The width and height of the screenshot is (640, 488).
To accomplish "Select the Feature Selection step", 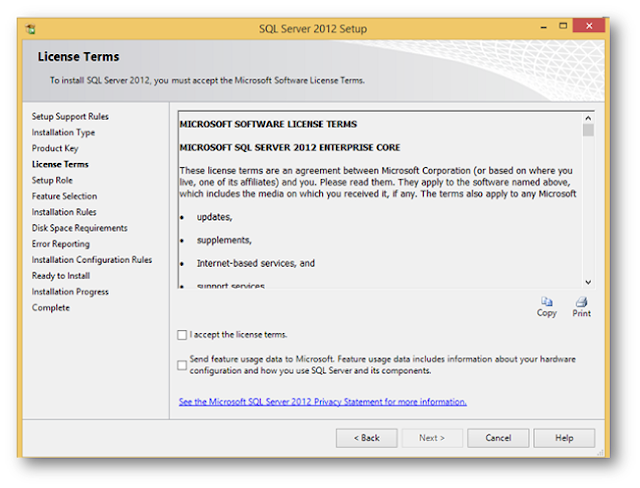I will click(x=64, y=196).
